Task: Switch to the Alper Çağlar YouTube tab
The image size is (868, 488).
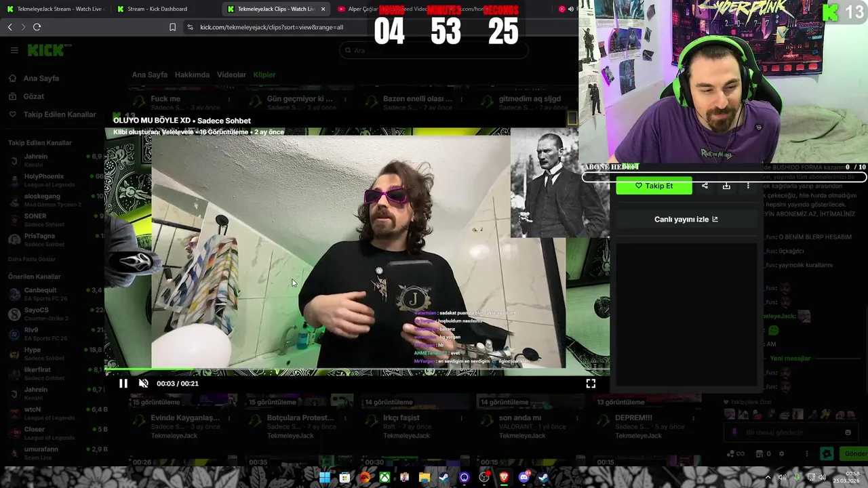Action: click(x=387, y=9)
